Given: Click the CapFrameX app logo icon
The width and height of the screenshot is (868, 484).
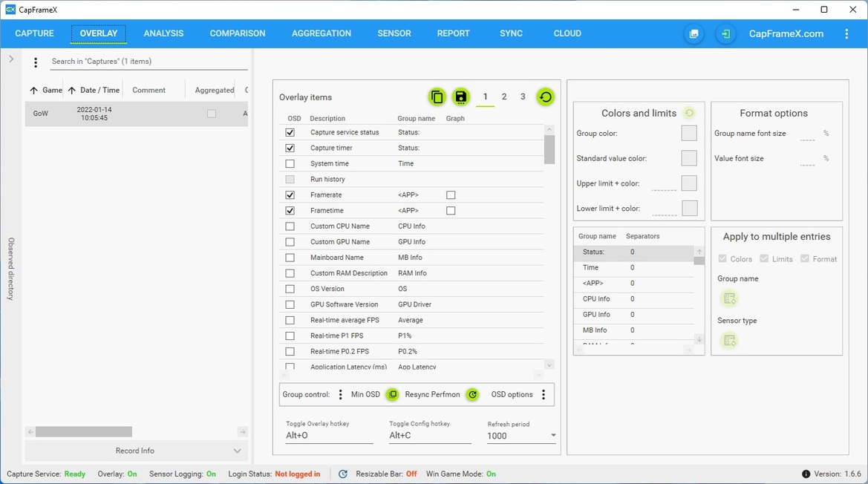Looking at the screenshot, I should pyautogui.click(x=10, y=10).
